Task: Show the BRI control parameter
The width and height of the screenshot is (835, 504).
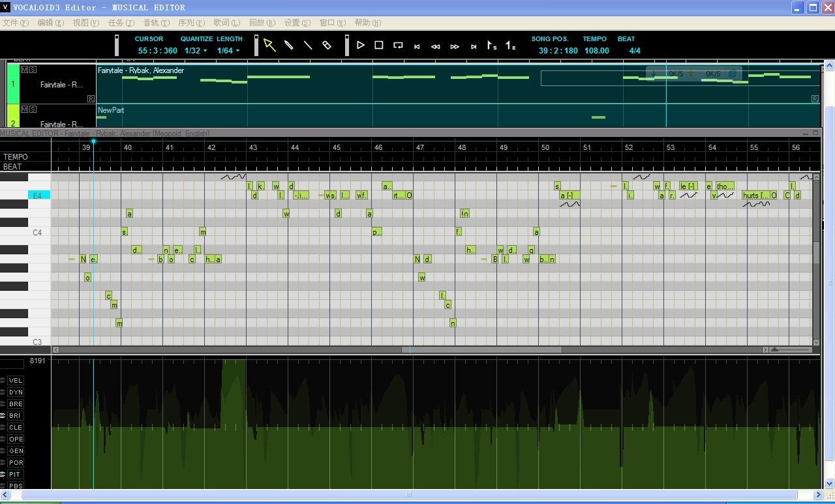Action: (x=16, y=416)
